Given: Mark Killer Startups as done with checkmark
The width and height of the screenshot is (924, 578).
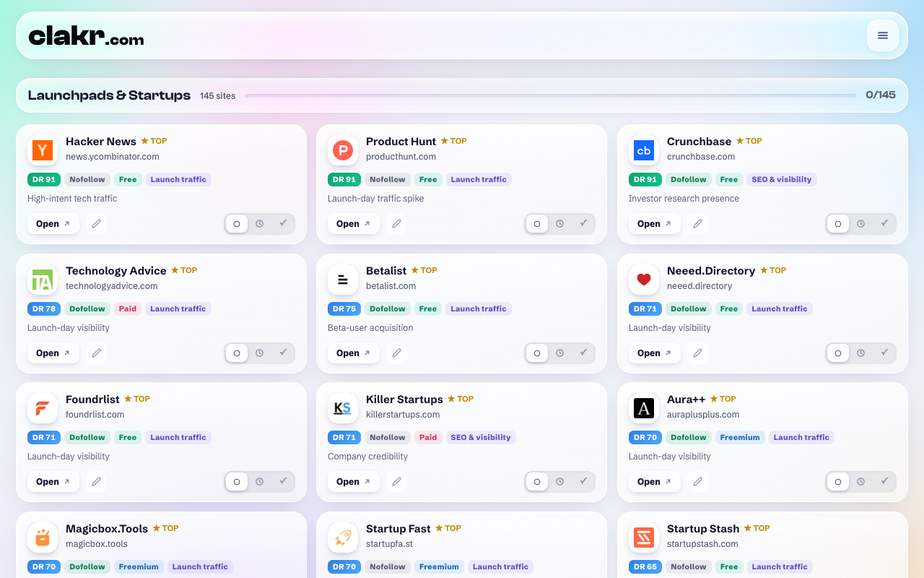Looking at the screenshot, I should click(583, 482).
